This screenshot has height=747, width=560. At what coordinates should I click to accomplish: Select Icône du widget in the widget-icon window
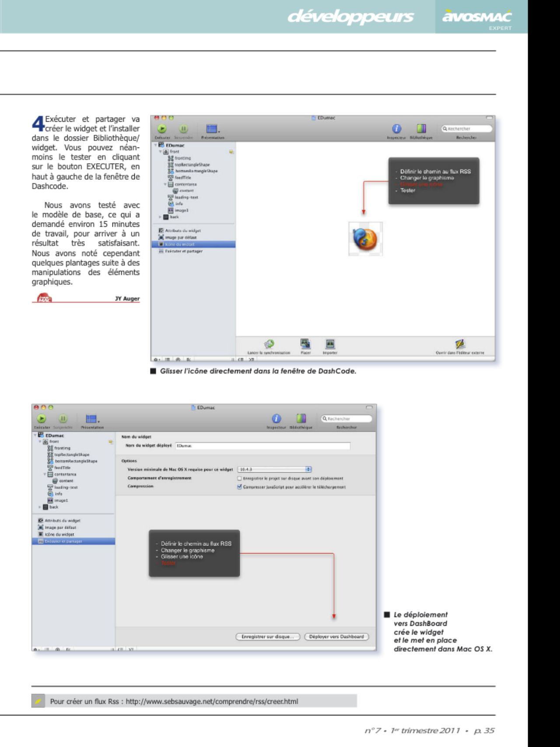click(193, 244)
